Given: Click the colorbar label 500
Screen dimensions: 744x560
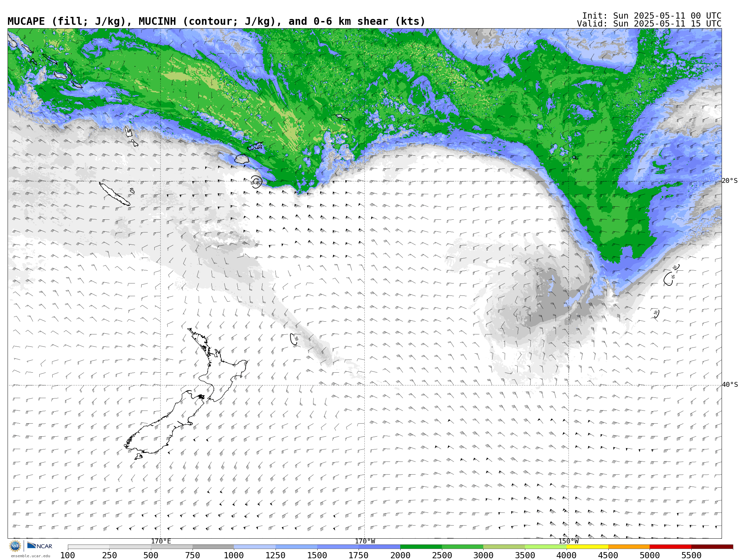Looking at the screenshot, I should (x=151, y=555).
